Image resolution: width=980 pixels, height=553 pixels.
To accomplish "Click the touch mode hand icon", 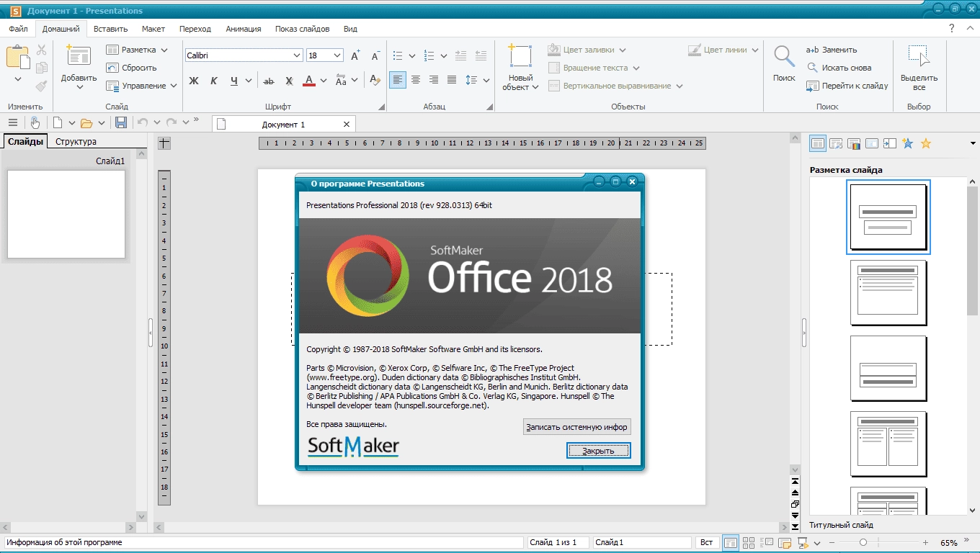I will 35,122.
